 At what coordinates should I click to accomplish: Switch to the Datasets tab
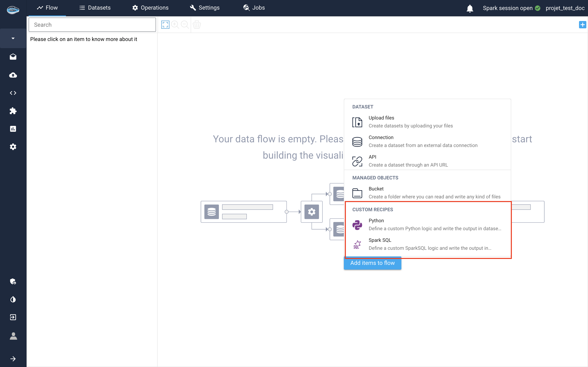click(95, 8)
